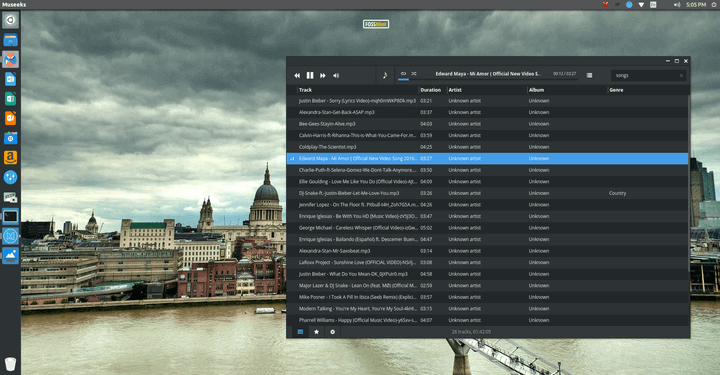Select Alexandra-Stan-Mr-Saxobeat.mp3 track
The image size is (720, 375).
pyautogui.click(x=487, y=251)
